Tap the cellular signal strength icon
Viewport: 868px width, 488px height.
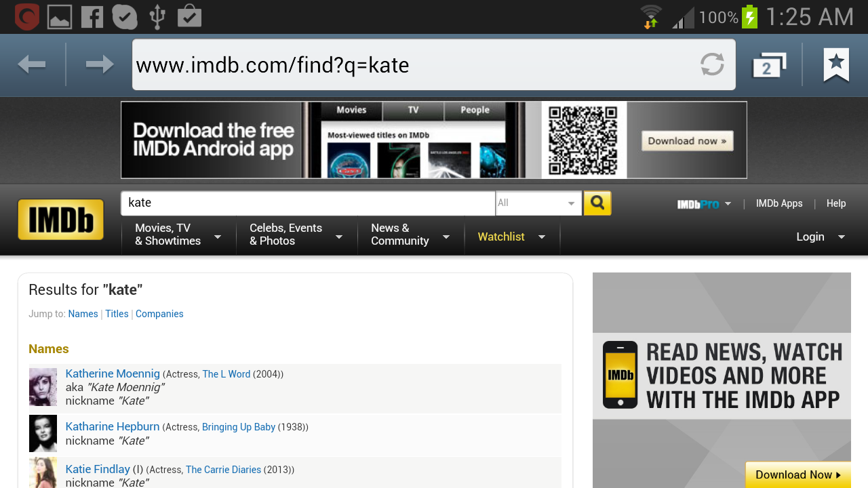[683, 18]
